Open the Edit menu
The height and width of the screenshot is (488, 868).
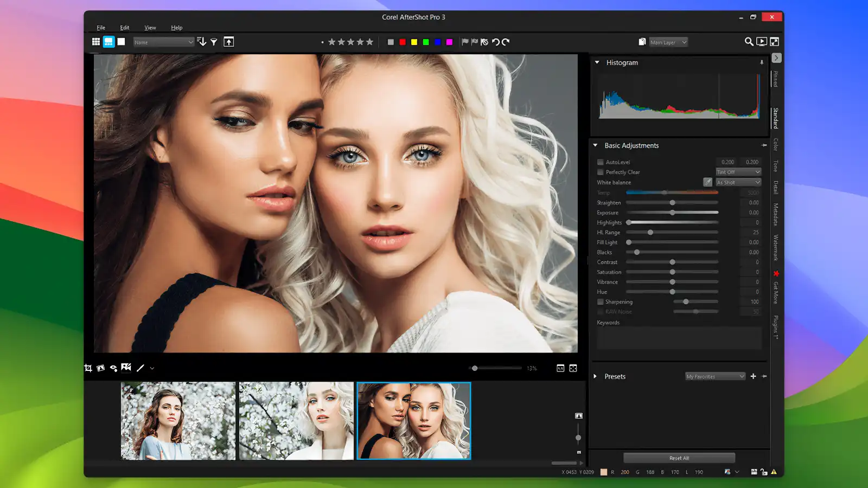(124, 27)
